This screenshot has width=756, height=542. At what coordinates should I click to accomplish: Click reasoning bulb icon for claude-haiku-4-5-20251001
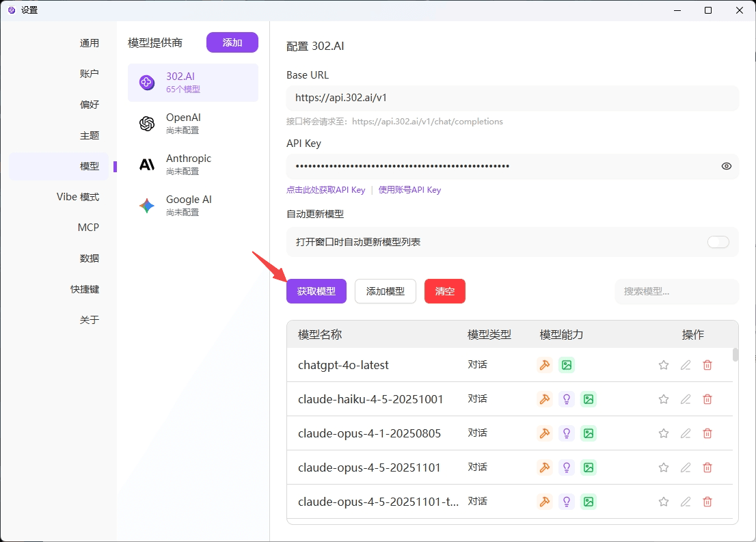coord(567,399)
